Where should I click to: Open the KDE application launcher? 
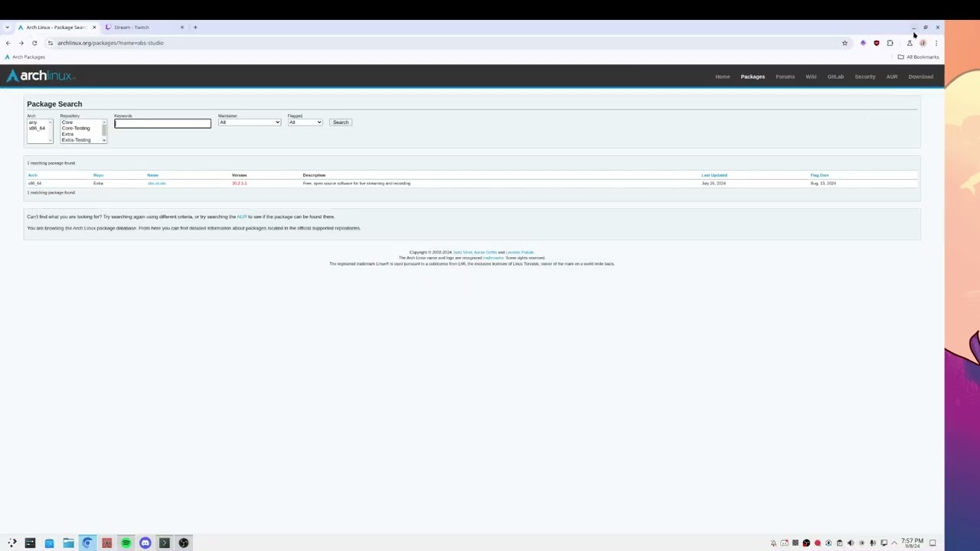click(11, 543)
